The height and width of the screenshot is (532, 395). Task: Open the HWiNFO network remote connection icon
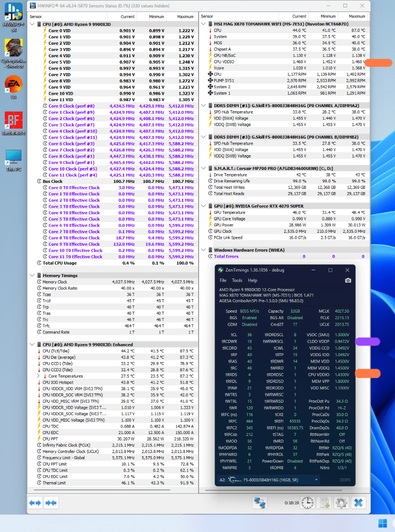(x=260, y=502)
